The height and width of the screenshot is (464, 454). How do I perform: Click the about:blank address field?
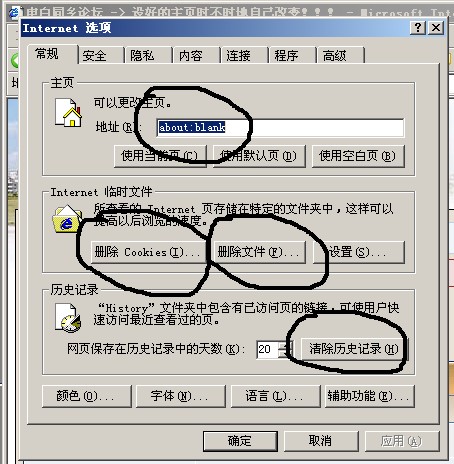[280, 127]
